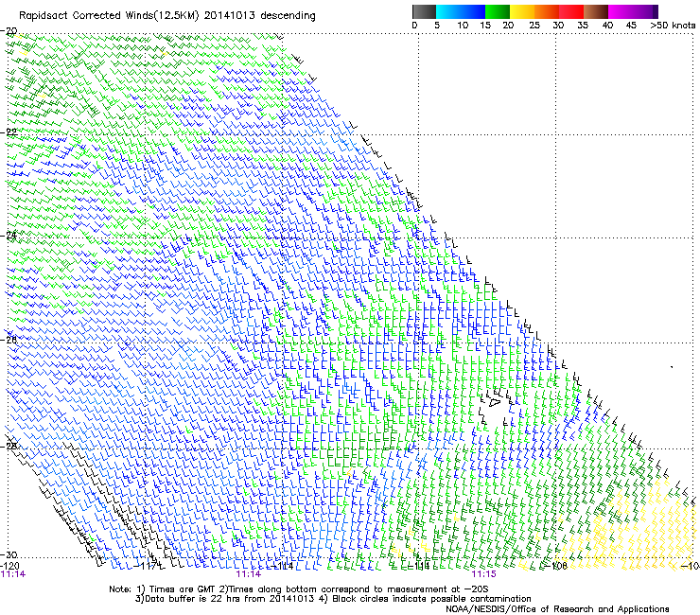700x615 pixels.
Task: Click the -108 longitude axis label
Action: tap(555, 566)
